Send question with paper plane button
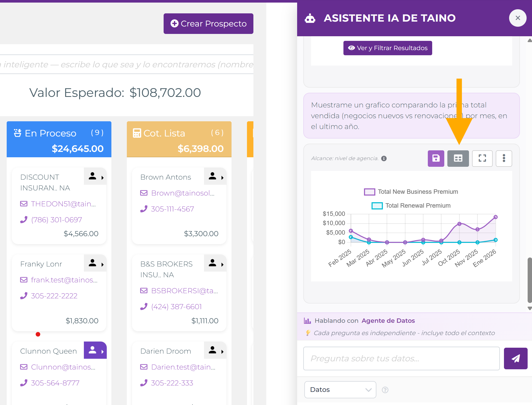 pos(516,358)
